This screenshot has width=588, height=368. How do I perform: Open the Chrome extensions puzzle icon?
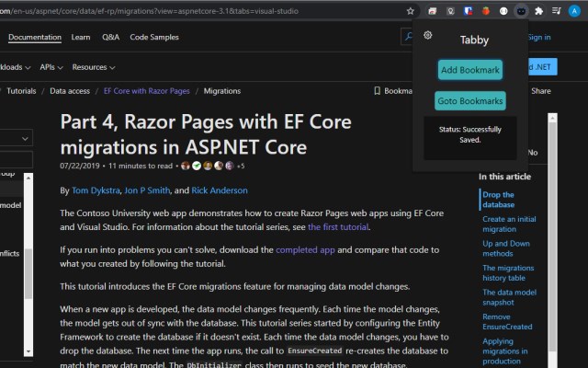click(x=539, y=11)
